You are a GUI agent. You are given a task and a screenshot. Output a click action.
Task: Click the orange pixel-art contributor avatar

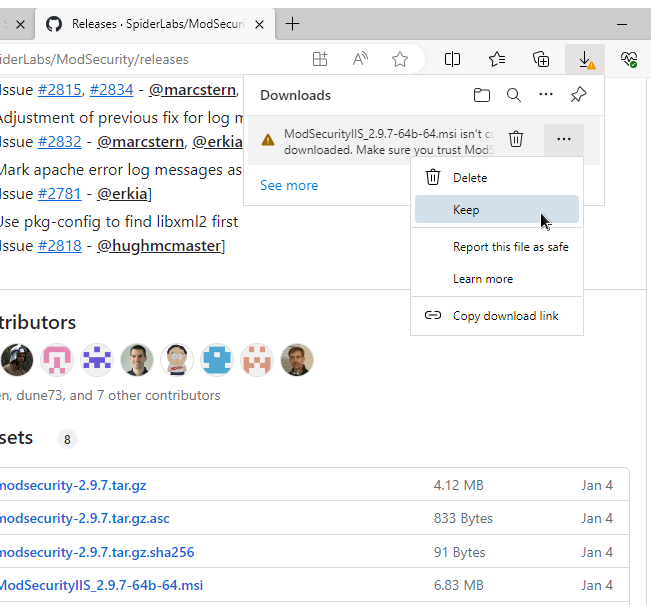[257, 360]
